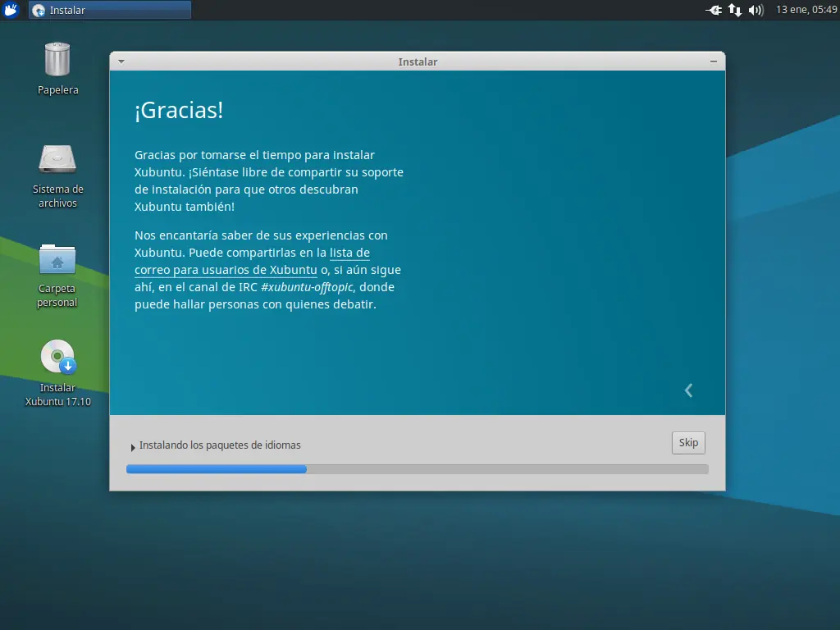Click the clock showing 13 ene, 05:49
The image size is (840, 630).
(x=806, y=10)
